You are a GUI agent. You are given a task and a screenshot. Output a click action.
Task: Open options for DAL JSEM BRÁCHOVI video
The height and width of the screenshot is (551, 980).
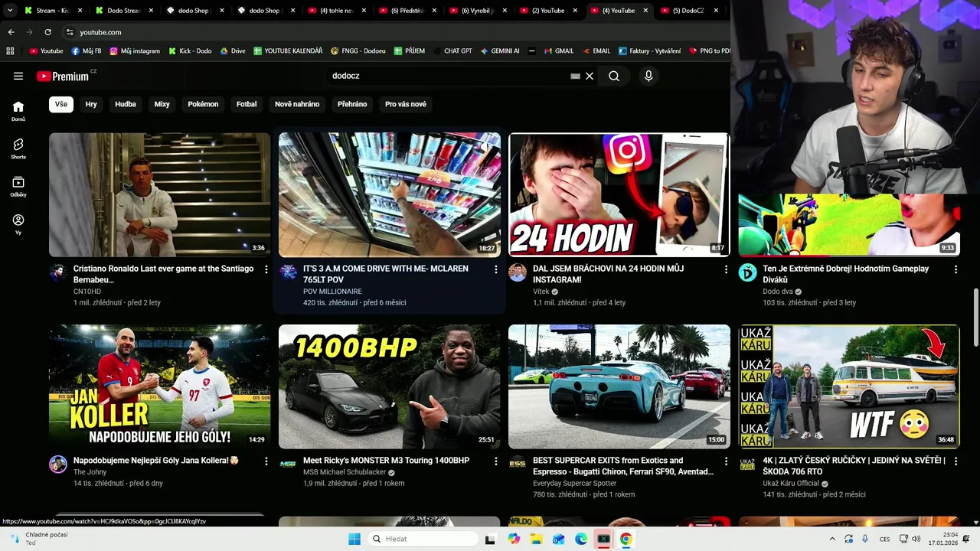click(x=726, y=269)
